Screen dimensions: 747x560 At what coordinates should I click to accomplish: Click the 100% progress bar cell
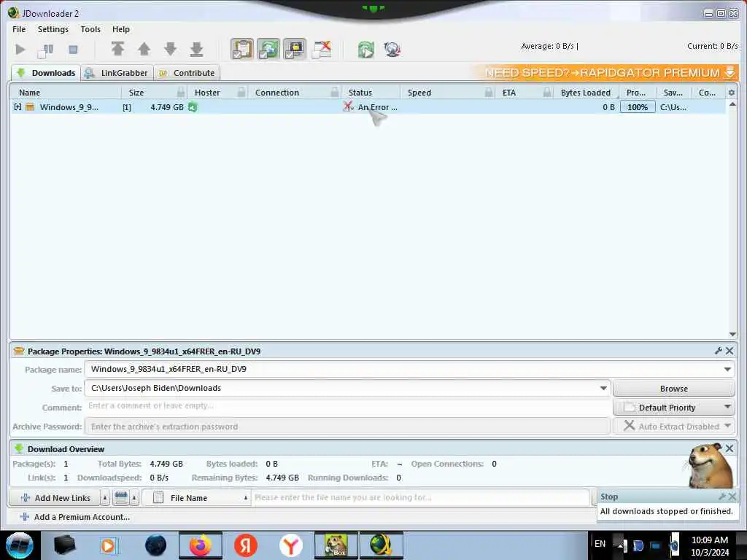pyautogui.click(x=638, y=107)
